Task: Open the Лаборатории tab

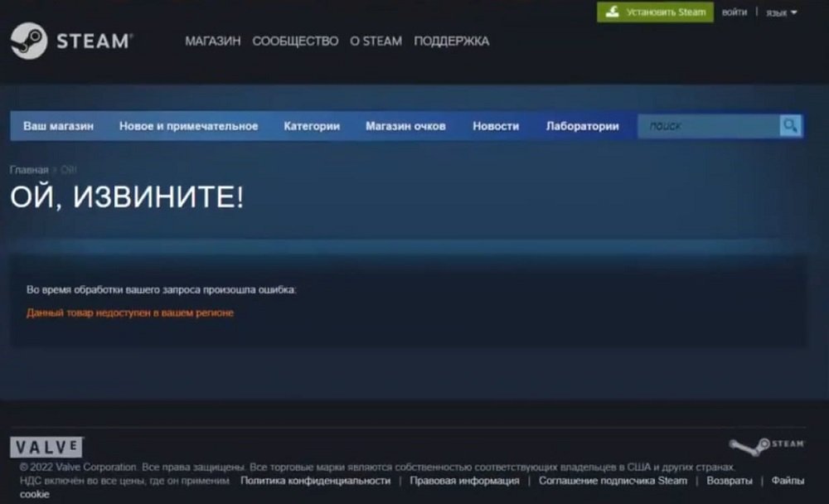Action: point(582,126)
